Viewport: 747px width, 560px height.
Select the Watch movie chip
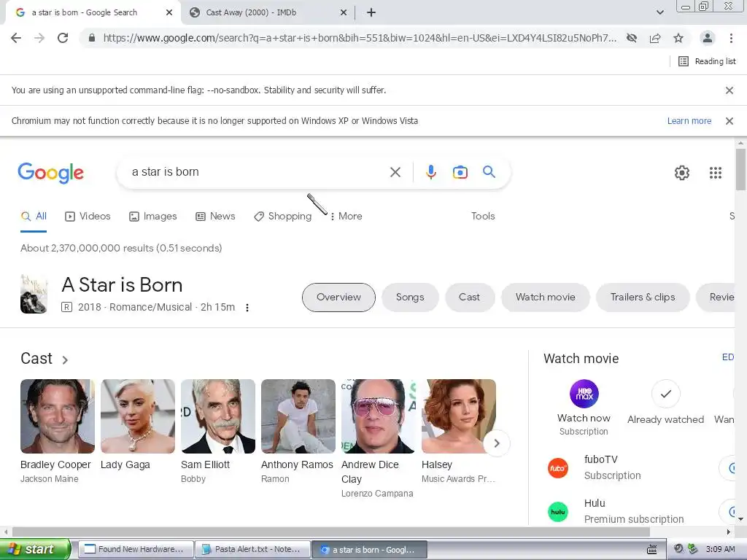[546, 297]
